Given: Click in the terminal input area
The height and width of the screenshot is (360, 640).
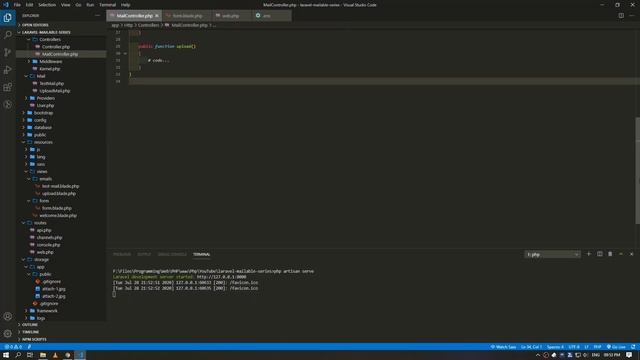Looking at the screenshot, I should [x=114, y=294].
